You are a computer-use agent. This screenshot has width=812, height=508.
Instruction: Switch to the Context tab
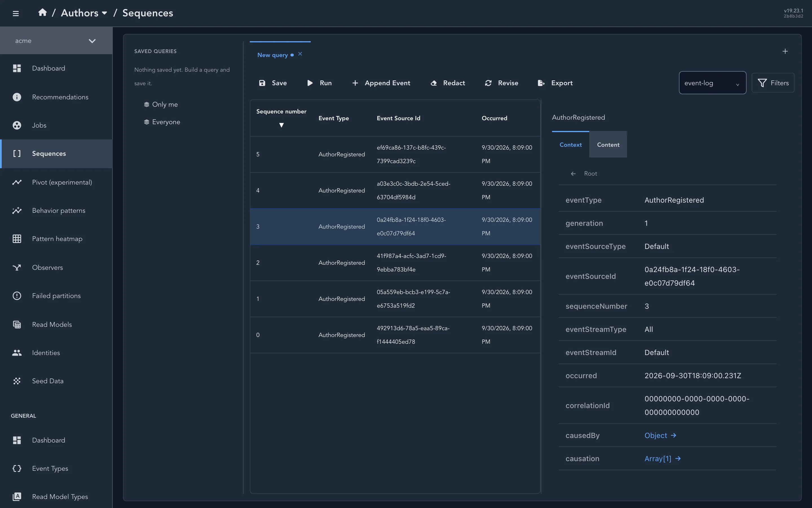[570, 145]
